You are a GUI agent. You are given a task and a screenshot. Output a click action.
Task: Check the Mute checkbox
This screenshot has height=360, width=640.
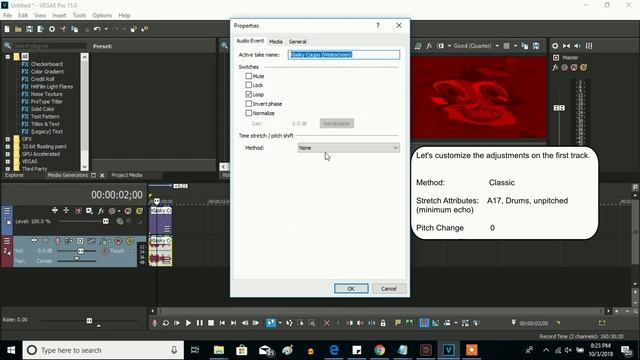(x=249, y=76)
